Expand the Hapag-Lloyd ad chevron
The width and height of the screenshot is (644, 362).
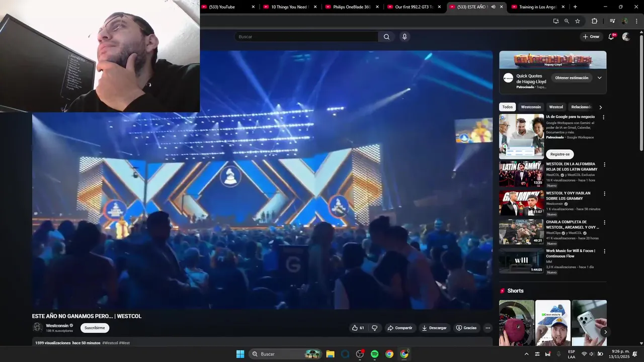(x=599, y=78)
